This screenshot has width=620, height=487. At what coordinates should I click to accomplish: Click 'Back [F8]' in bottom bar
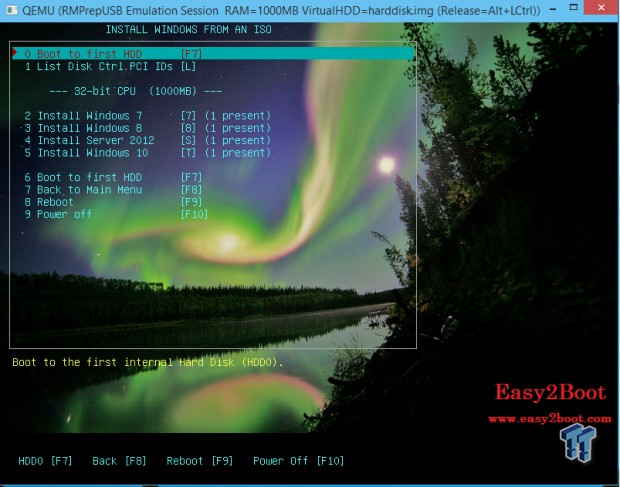click(119, 461)
